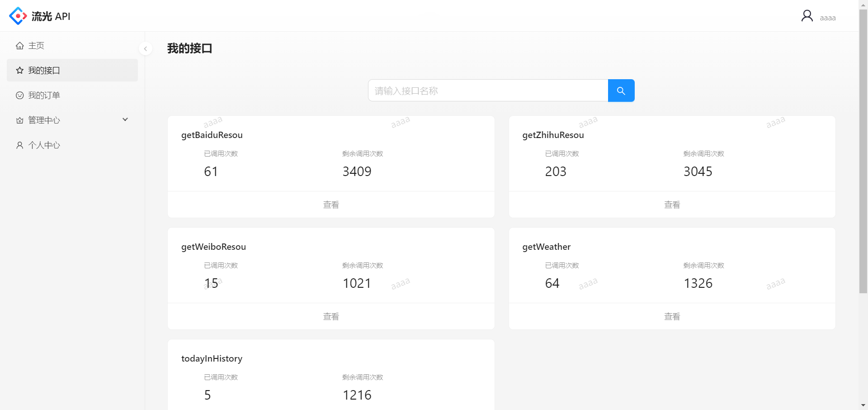Click the 1326 remaining calls value
This screenshot has width=868, height=410.
coord(698,283)
